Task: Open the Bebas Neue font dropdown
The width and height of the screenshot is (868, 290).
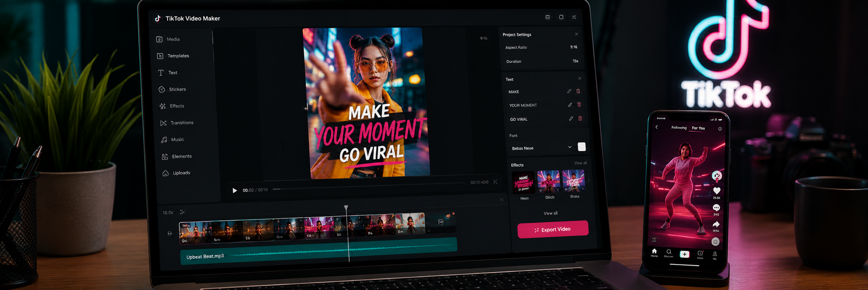Action: (542, 148)
